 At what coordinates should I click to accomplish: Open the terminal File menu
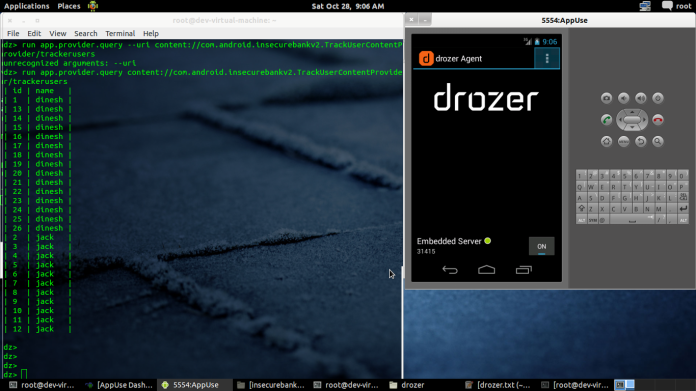tap(13, 34)
